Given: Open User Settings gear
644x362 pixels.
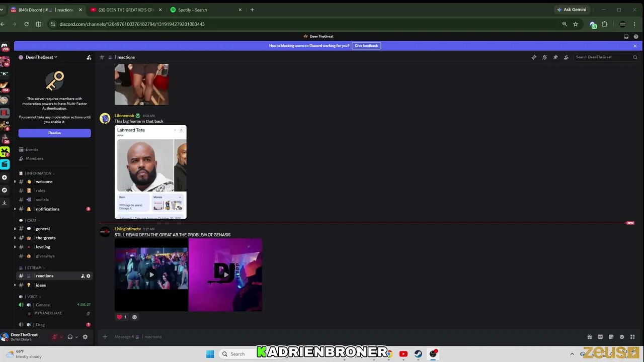Looking at the screenshot, I should pyautogui.click(x=85, y=337).
